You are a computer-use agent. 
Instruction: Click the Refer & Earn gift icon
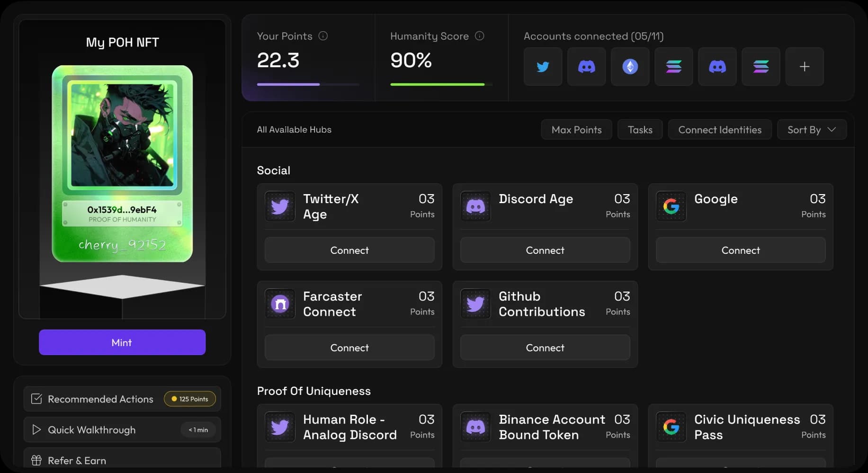(x=36, y=460)
